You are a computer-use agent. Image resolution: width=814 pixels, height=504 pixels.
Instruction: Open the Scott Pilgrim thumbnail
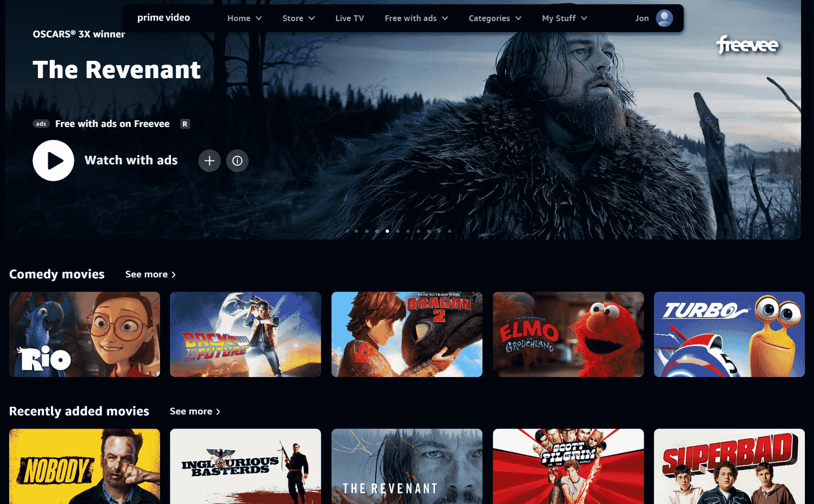(x=568, y=467)
